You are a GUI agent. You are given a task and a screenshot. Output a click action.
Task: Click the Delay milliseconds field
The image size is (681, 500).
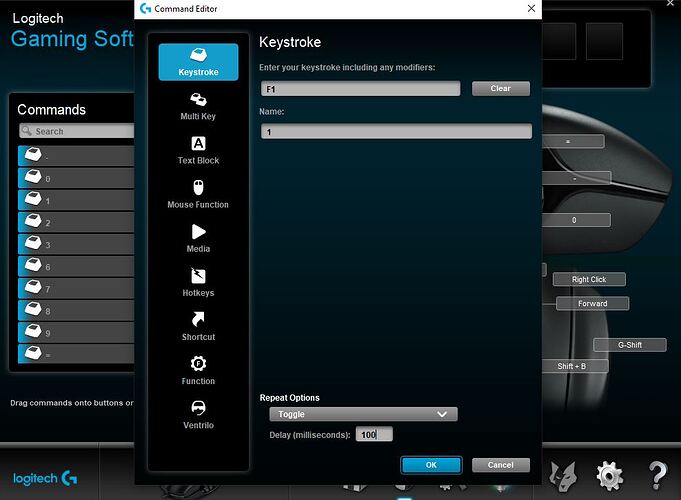pyautogui.click(x=374, y=434)
